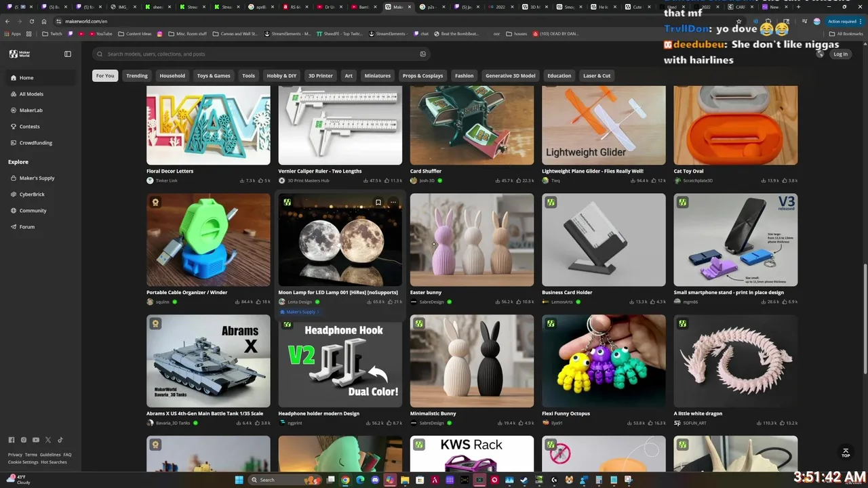Open the SabreDesign author link under Easter bunny

(431, 302)
